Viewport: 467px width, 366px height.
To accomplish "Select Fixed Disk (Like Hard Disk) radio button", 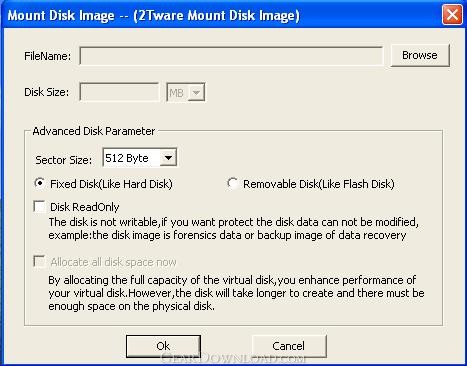I will tap(40, 183).
